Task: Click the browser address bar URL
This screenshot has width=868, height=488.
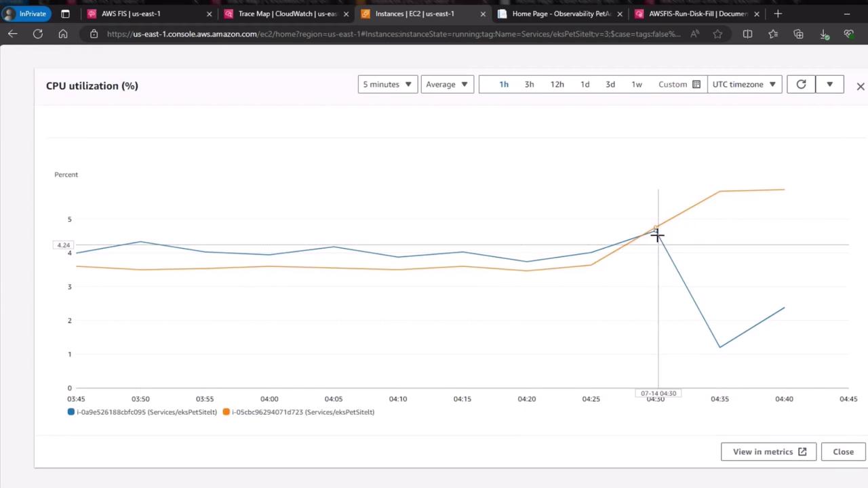Action: coord(393,34)
